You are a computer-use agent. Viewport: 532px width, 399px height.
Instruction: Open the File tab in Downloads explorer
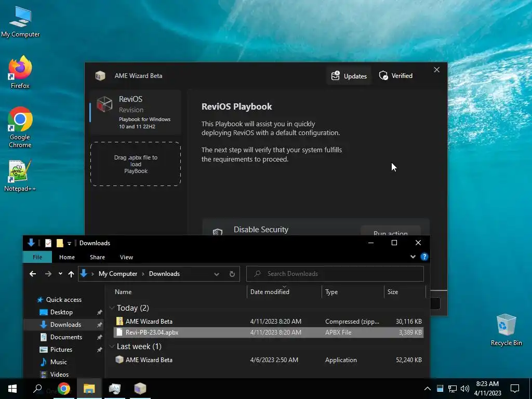pyautogui.click(x=37, y=257)
